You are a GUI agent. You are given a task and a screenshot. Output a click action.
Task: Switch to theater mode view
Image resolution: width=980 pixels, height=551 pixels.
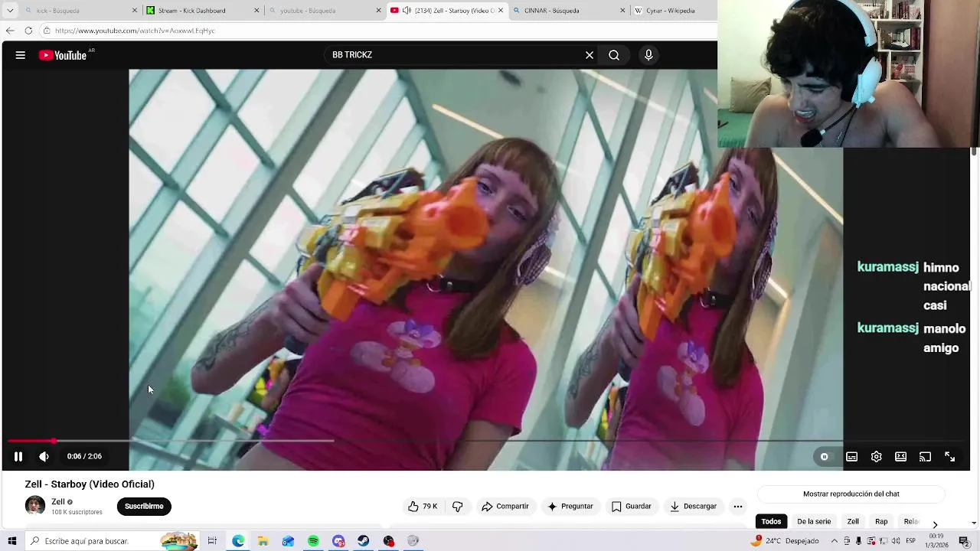901,457
